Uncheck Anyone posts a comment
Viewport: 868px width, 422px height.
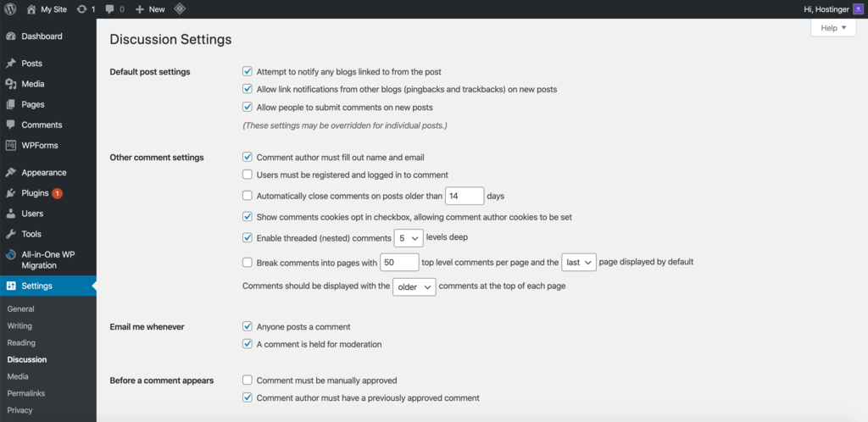[x=248, y=326]
